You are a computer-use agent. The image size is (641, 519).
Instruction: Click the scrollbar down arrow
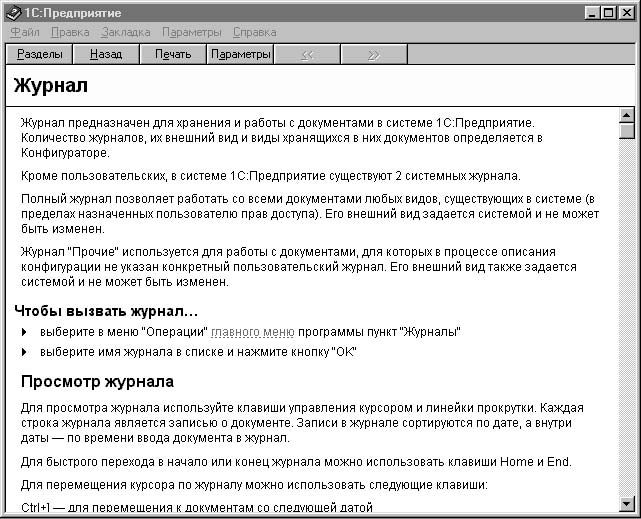point(627,503)
